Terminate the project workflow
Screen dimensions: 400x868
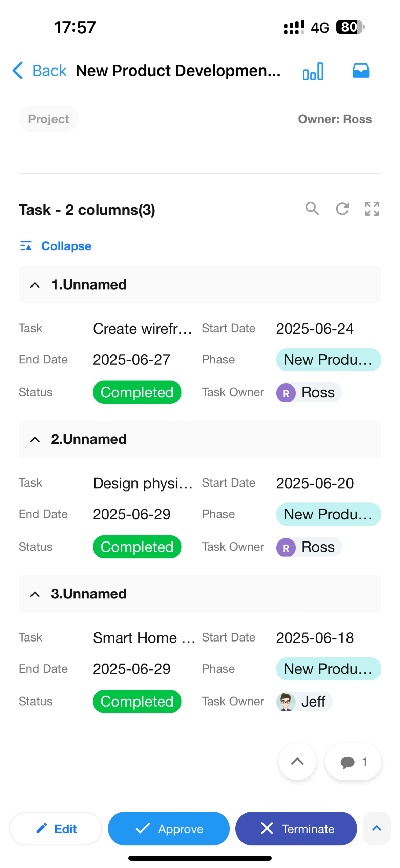[296, 828]
